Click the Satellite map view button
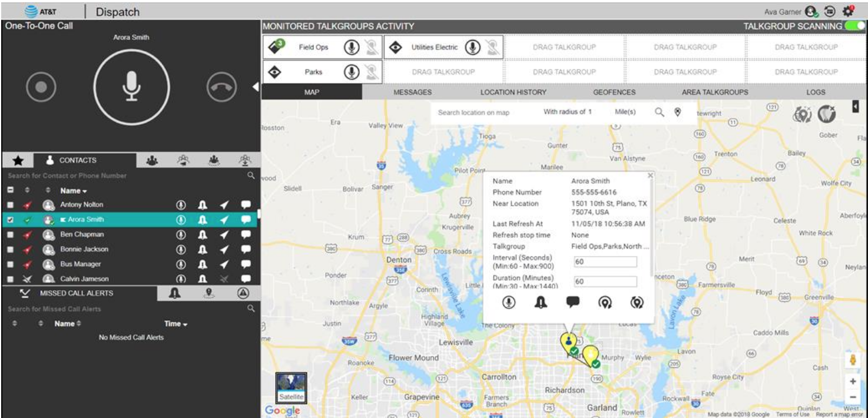Screen dimensions: 868x418 coord(291,388)
